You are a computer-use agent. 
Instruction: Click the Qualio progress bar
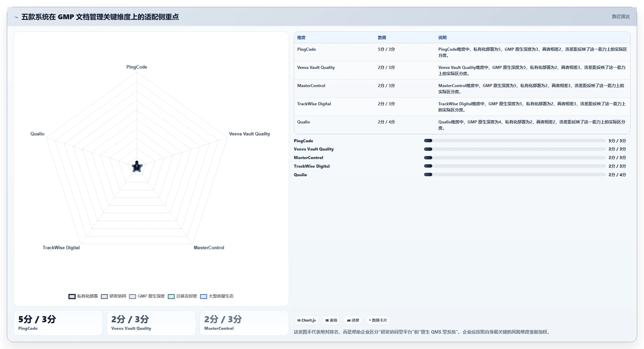pyautogui.click(x=515, y=174)
